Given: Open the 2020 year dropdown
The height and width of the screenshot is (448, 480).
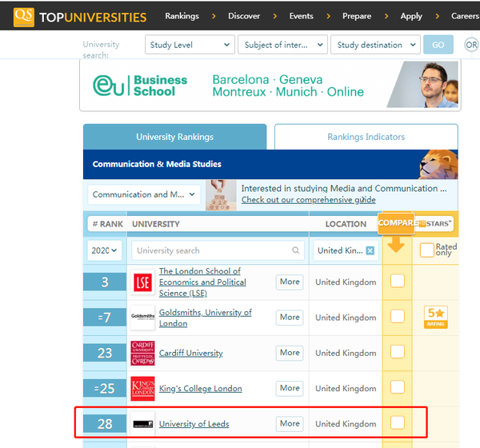Looking at the screenshot, I should pos(104,250).
